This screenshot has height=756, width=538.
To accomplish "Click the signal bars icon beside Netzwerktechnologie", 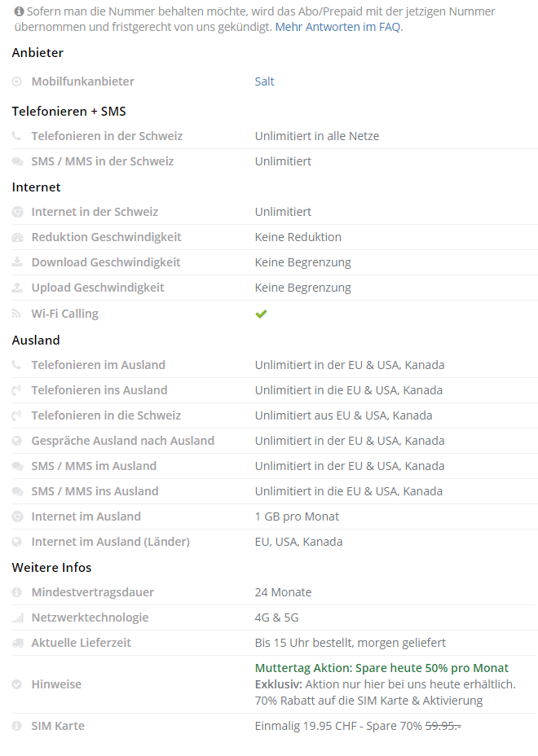I will [17, 618].
